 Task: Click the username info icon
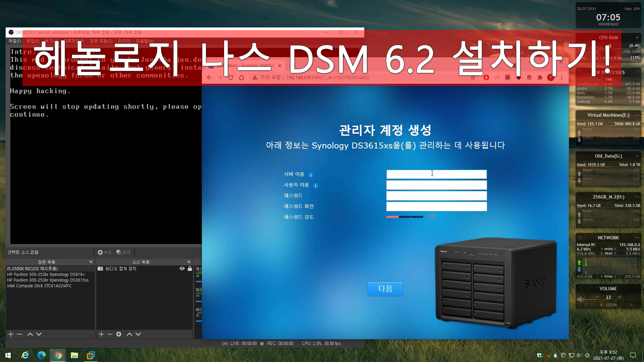pos(315,186)
